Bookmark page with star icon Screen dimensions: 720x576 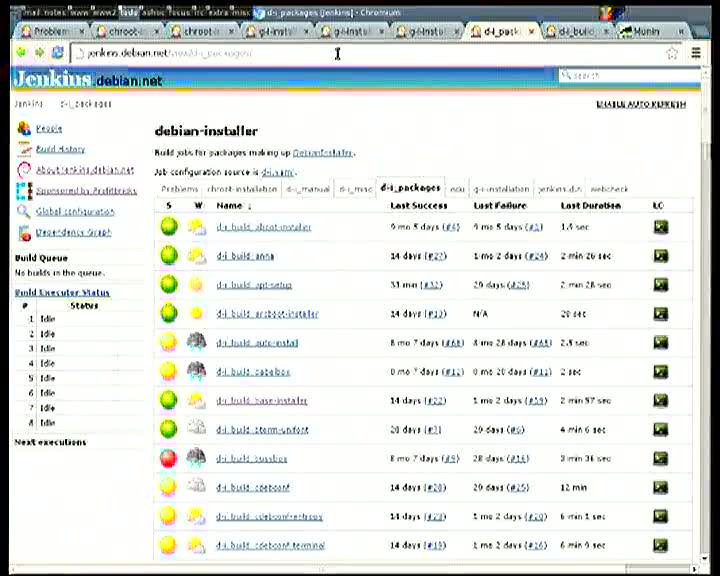point(672,53)
